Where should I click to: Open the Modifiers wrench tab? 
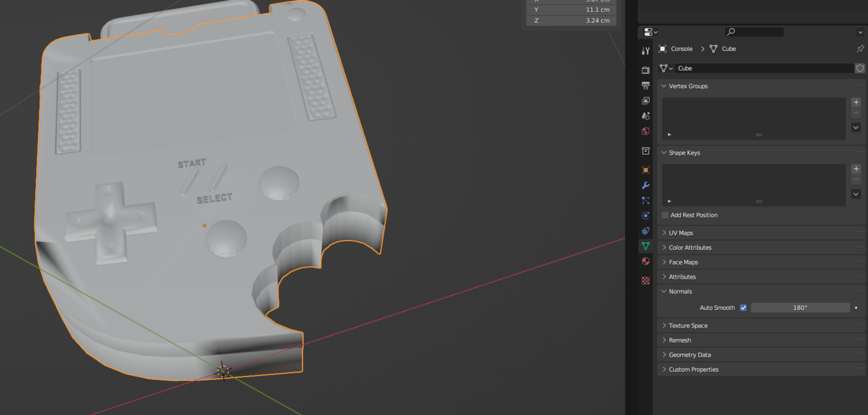[646, 185]
